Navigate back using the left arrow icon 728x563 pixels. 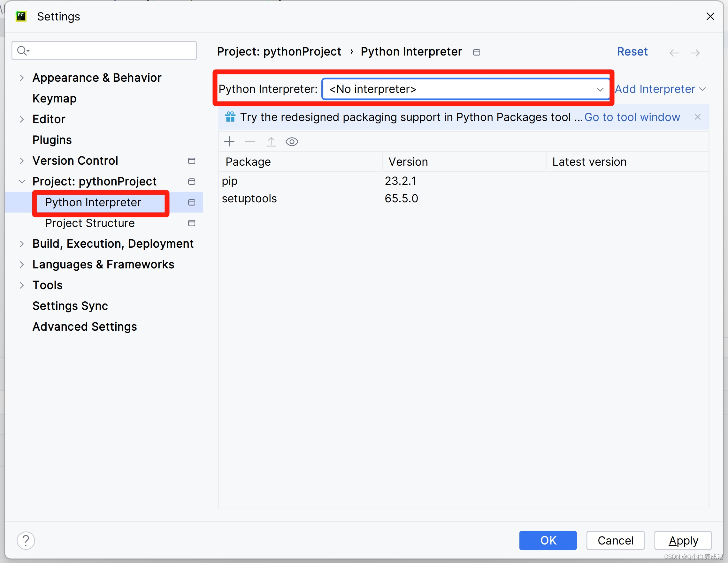click(x=674, y=52)
